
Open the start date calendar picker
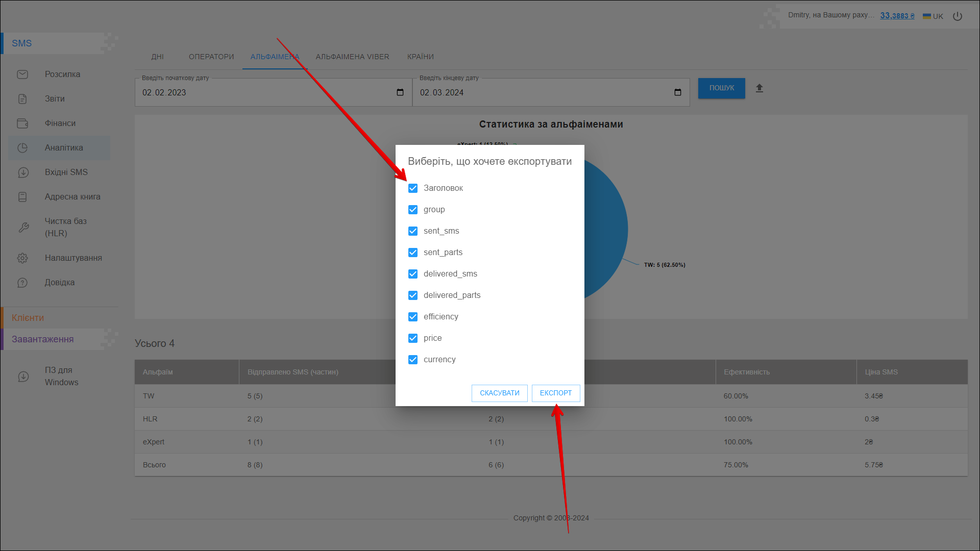(400, 92)
